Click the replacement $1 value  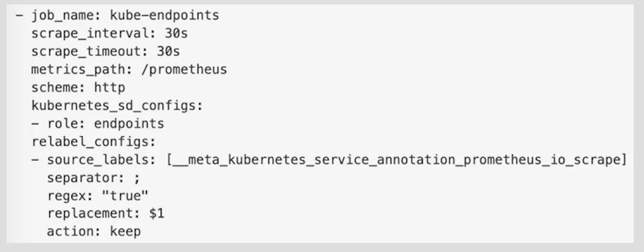(156, 213)
